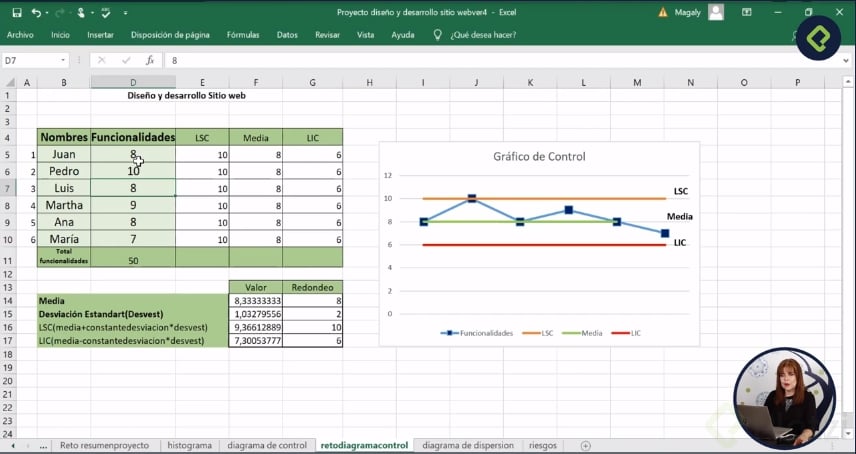Screen dimensions: 856x454
Task: Click the ¿Qué desea hacer? search box
Action: (x=483, y=35)
